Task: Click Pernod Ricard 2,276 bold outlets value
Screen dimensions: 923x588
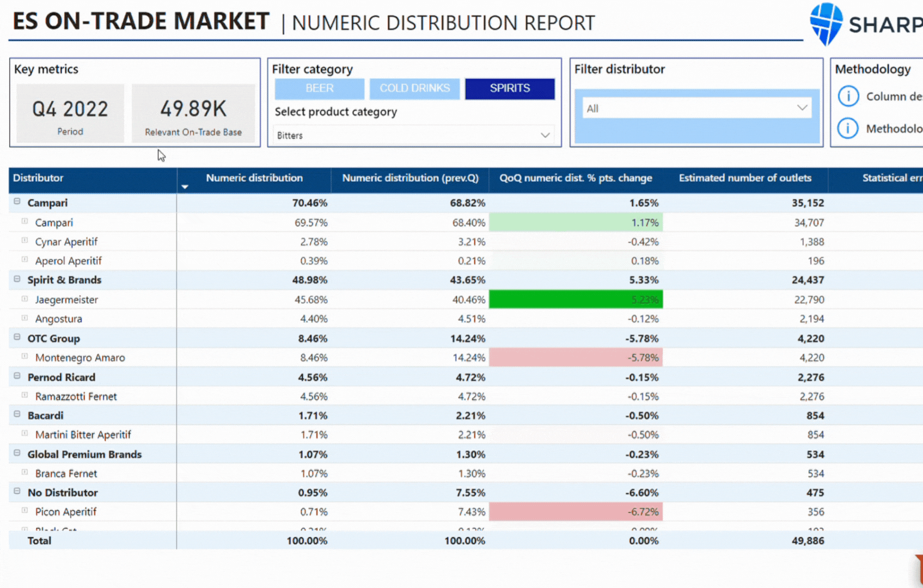Action: pos(810,377)
